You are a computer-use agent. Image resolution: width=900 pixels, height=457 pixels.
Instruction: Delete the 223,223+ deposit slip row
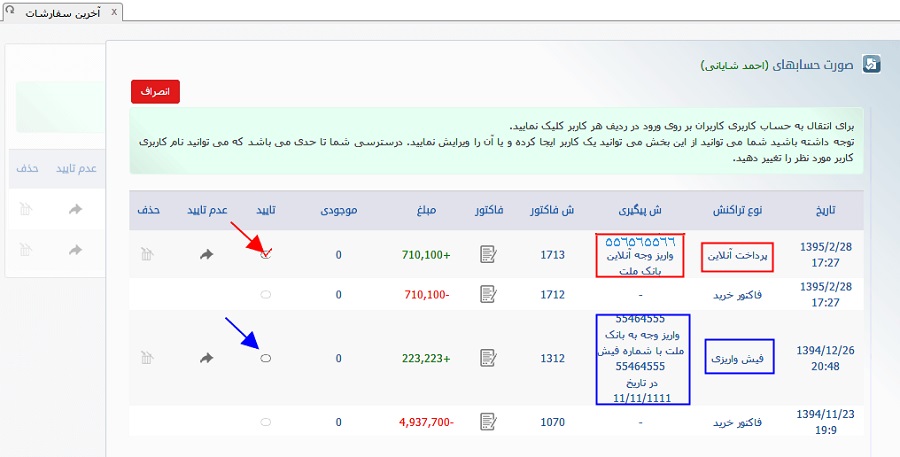147,357
